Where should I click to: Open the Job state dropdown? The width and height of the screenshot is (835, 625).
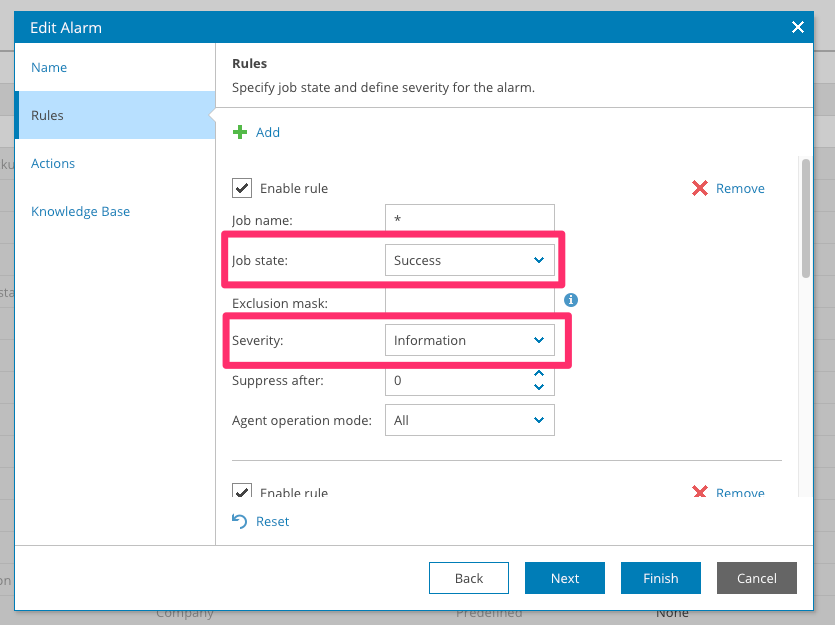pyautogui.click(x=469, y=260)
